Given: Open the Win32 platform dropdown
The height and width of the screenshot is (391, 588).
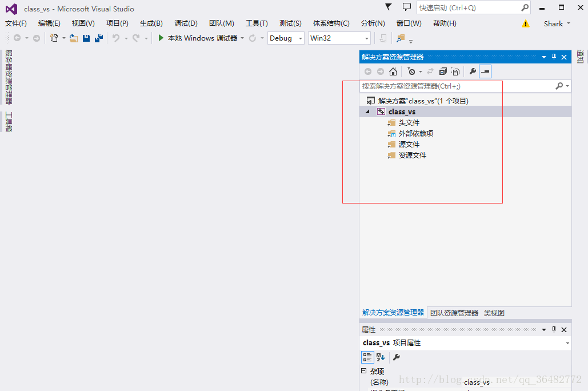Looking at the screenshot, I should tap(367, 38).
